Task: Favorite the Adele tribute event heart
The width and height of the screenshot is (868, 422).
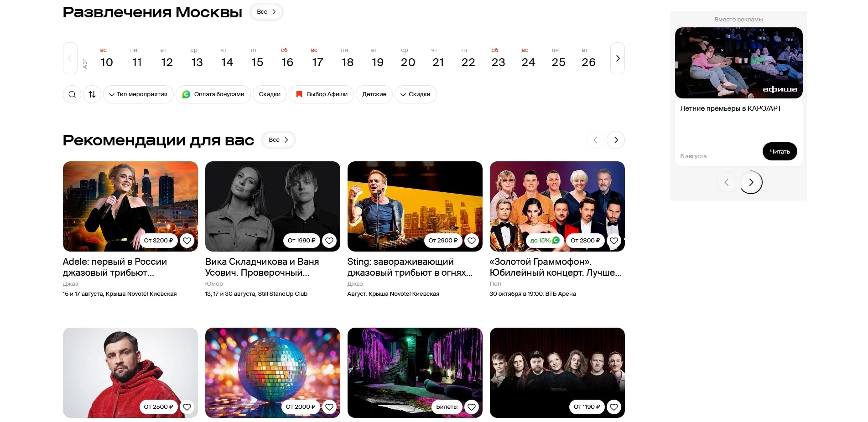Action: pos(187,241)
